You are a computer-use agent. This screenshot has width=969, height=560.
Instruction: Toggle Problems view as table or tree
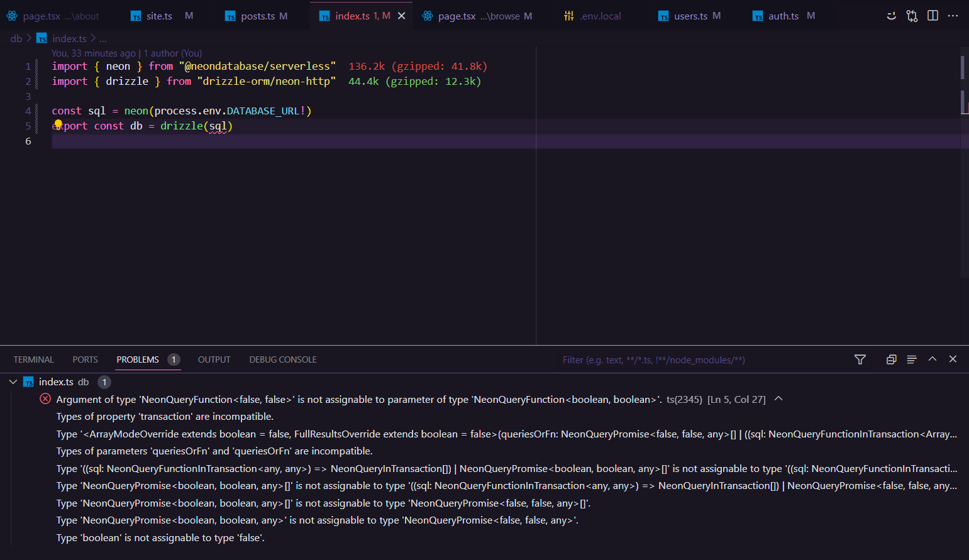(x=911, y=360)
